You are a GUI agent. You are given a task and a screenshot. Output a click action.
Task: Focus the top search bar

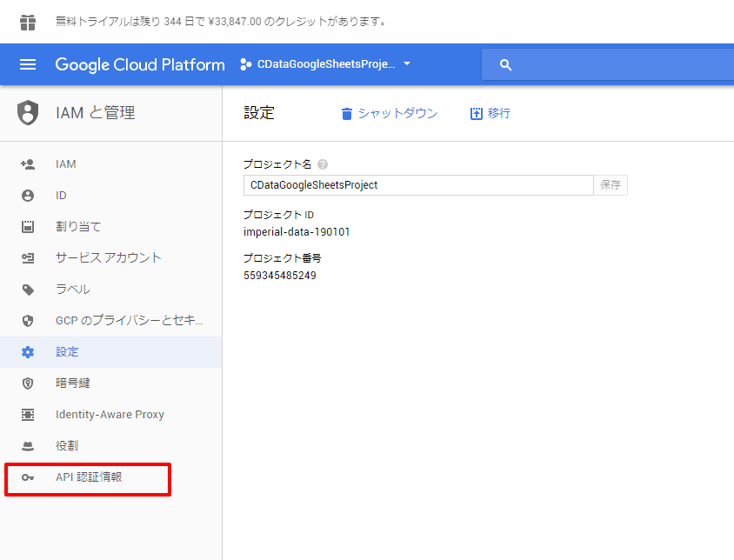point(608,64)
